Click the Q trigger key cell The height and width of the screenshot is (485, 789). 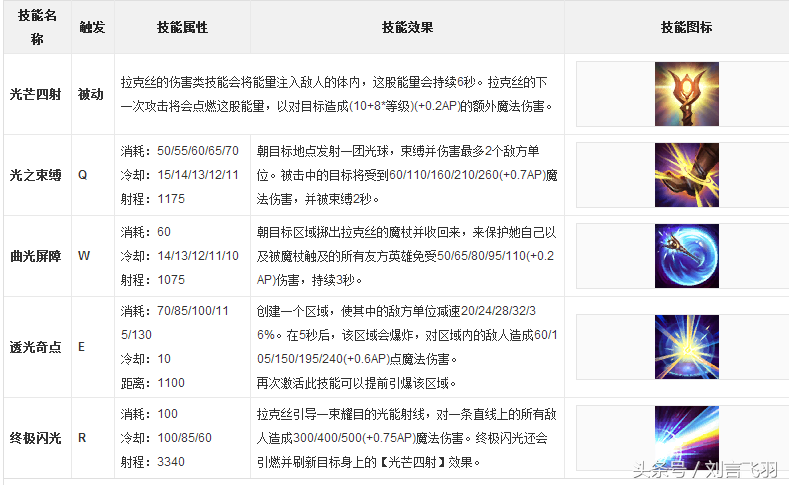[x=83, y=175]
